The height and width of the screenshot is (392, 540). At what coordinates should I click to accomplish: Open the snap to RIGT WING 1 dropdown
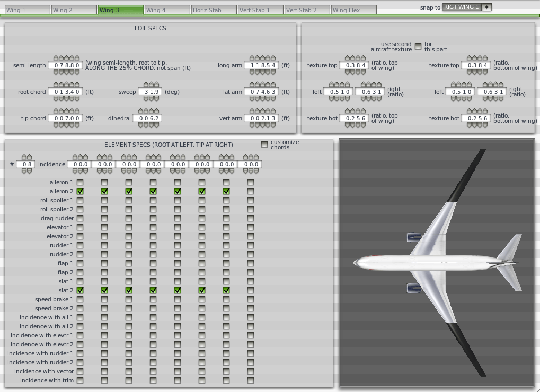tap(467, 7)
